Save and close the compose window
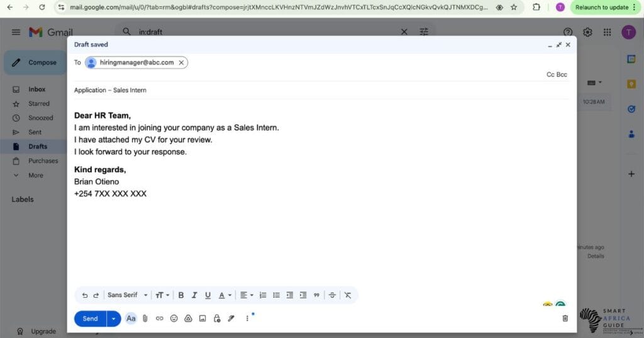Viewport: 644px width, 338px height. tap(568, 45)
